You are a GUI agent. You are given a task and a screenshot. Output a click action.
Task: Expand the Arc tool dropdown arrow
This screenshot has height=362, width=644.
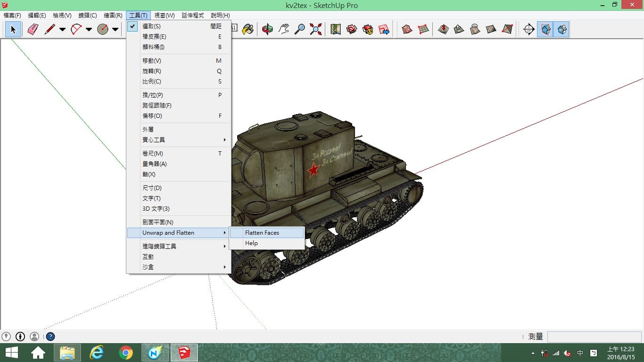coord(89,29)
